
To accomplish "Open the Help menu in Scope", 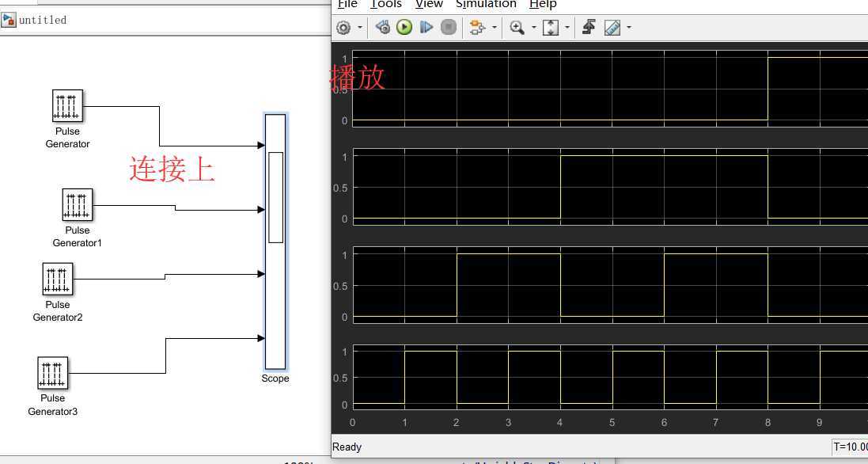I will (x=543, y=5).
